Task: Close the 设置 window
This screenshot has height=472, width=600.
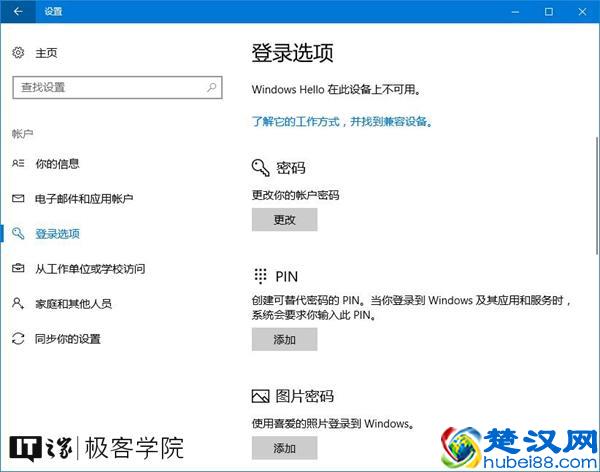Action: [x=582, y=12]
